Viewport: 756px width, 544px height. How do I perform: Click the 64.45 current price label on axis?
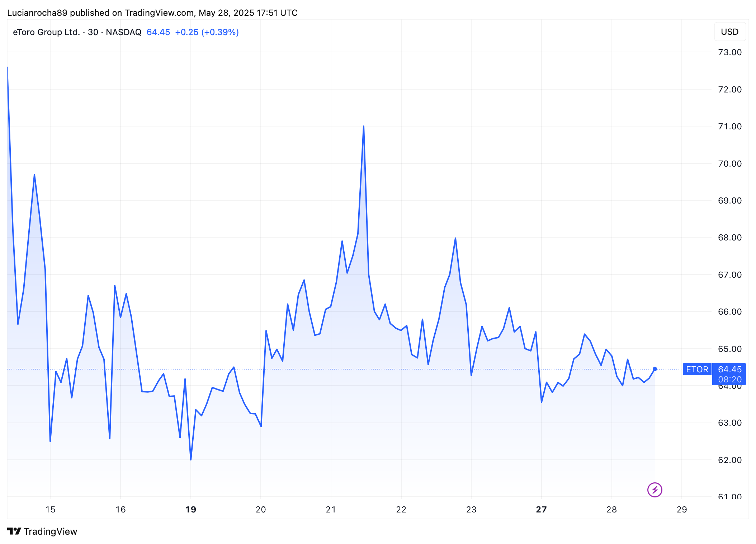tap(729, 369)
